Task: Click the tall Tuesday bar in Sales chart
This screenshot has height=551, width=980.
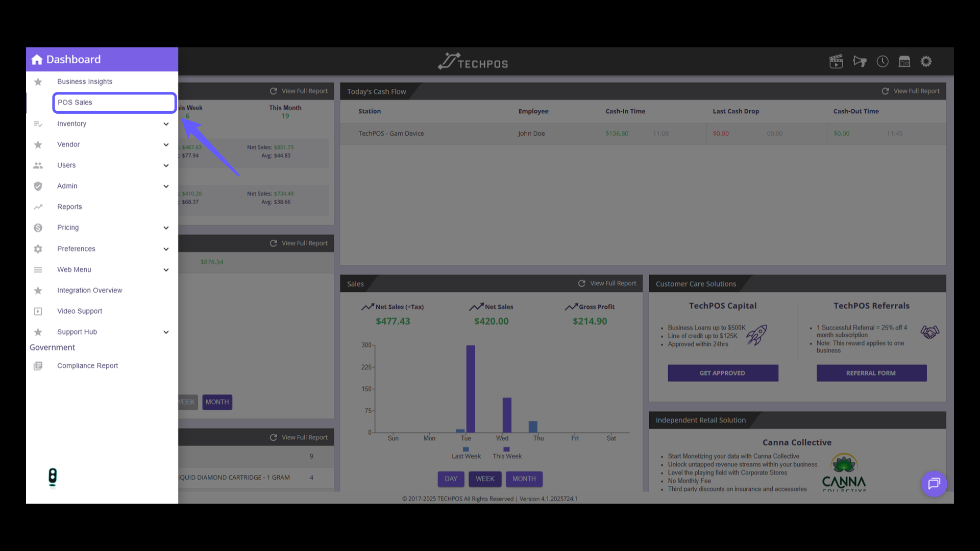Action: point(471,389)
